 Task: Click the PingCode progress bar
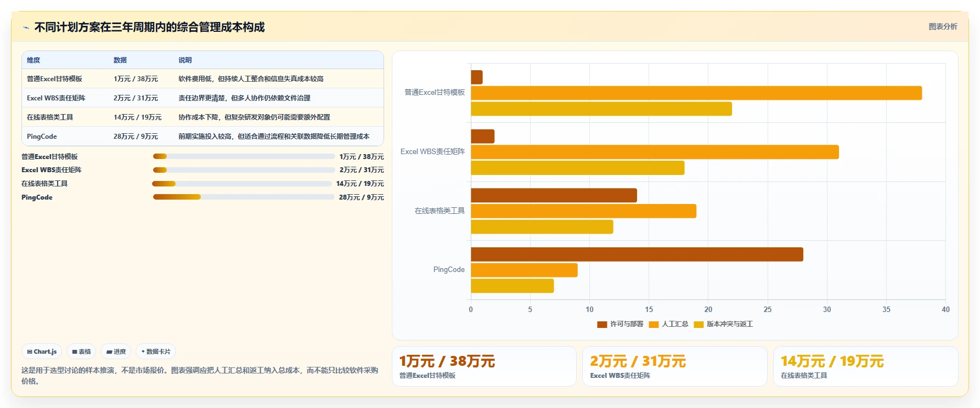point(244,197)
